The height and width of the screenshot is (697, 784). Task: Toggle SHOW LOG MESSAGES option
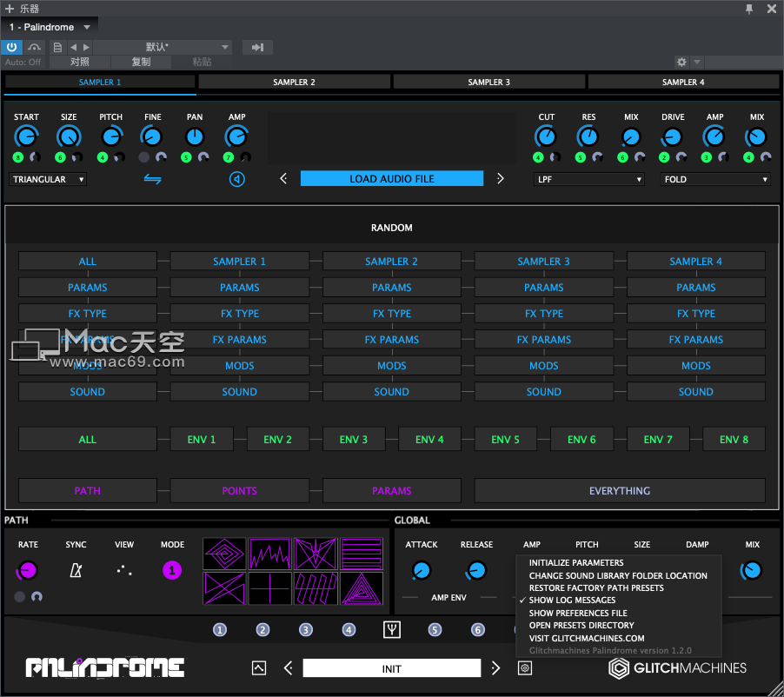point(572,600)
